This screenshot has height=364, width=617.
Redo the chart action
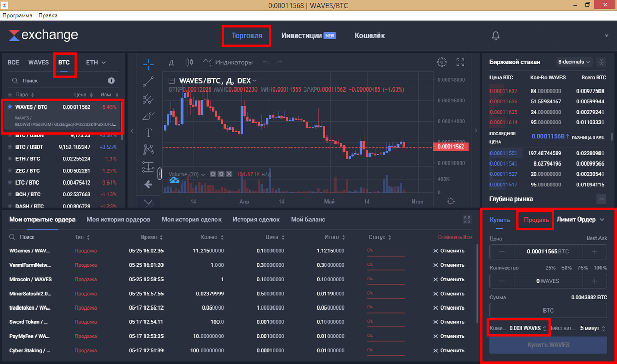pos(279,62)
